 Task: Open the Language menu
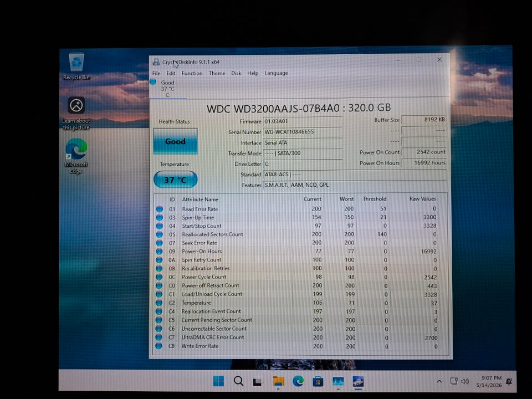[x=276, y=73]
